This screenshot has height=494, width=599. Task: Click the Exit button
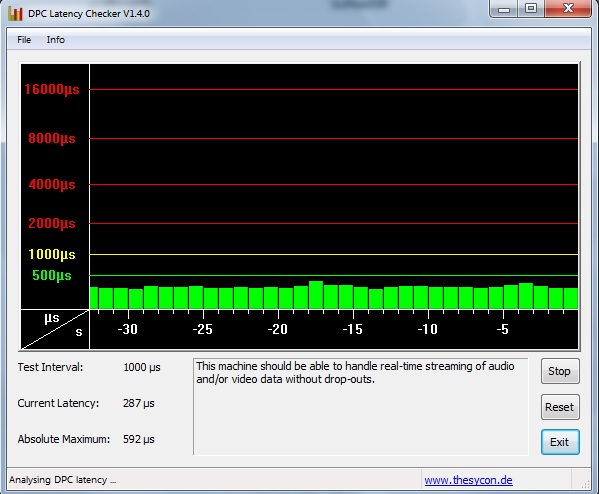point(560,442)
